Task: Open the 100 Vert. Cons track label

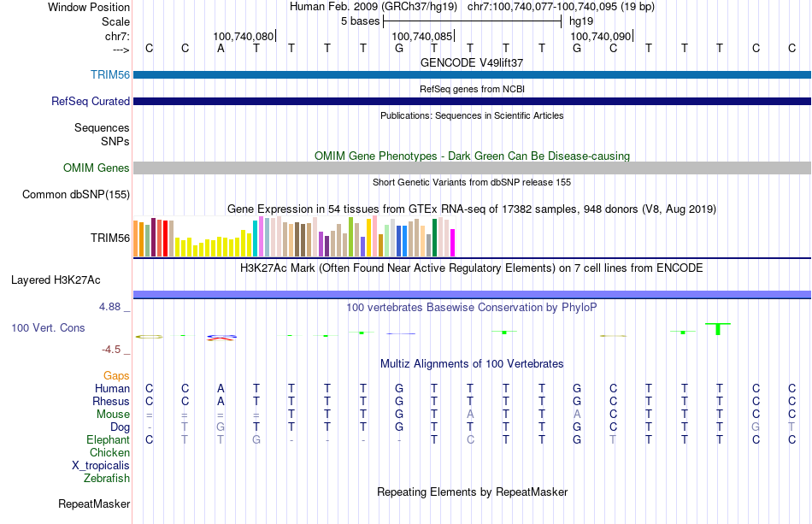Action: (x=48, y=327)
